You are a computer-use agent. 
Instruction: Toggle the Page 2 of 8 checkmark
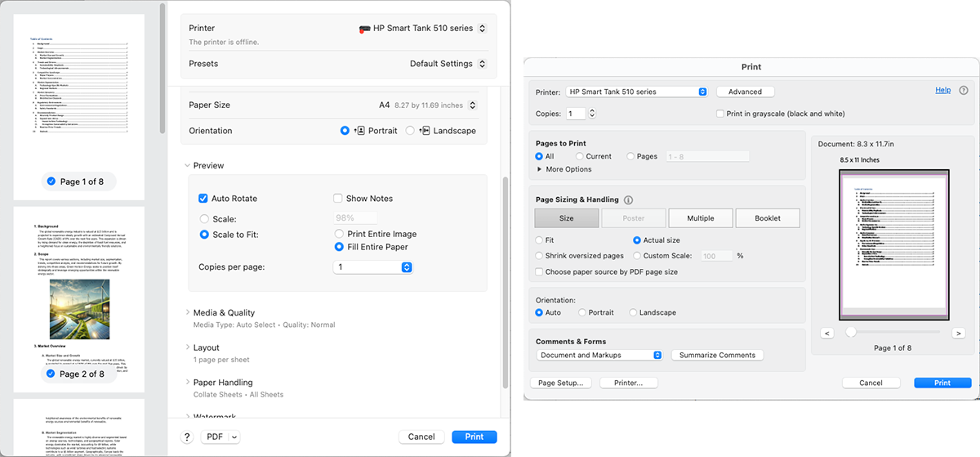click(51, 374)
